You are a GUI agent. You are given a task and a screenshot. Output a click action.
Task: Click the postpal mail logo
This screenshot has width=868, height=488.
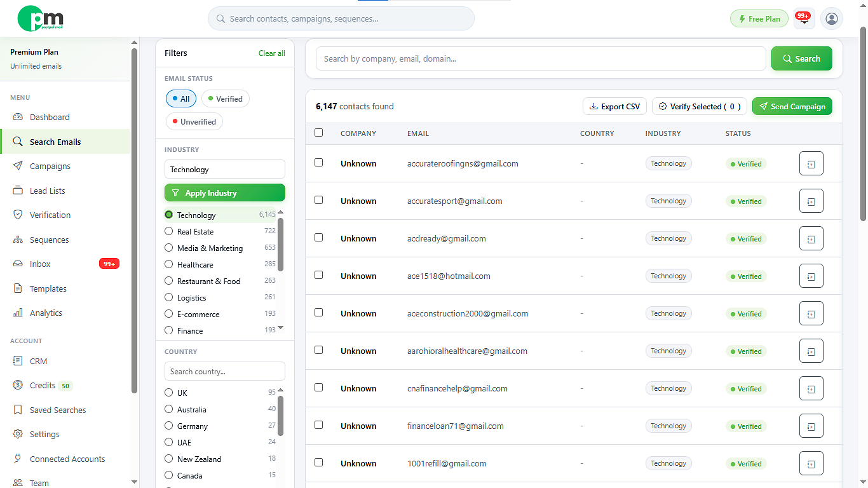41,18
